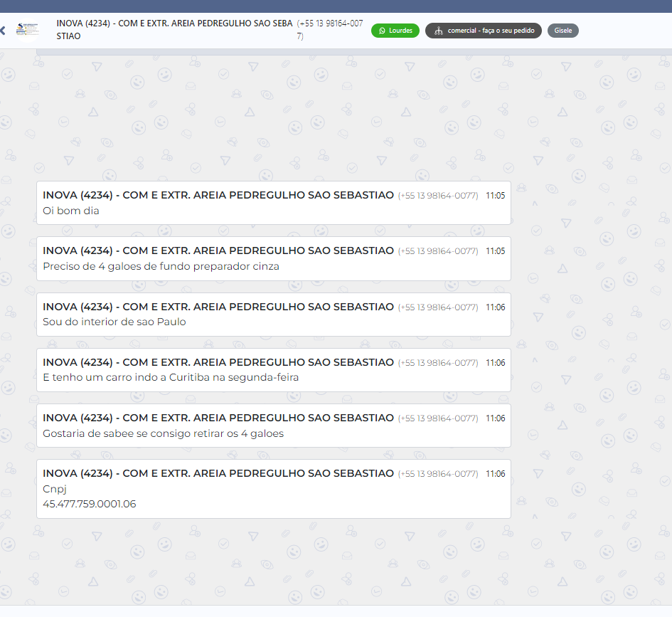Click the phone number in the header
Screen dimensions: 672x617
pos(330,29)
